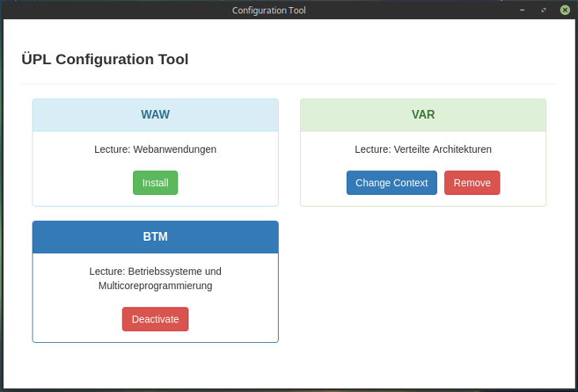Deactivate the BTM context
Image resolution: width=578 pixels, height=392 pixels.
(155, 319)
